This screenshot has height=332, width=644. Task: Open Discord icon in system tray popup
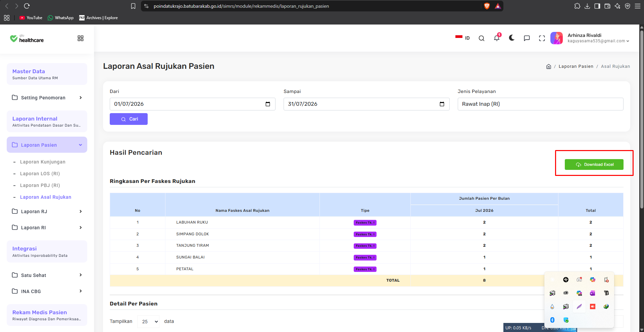click(579, 280)
